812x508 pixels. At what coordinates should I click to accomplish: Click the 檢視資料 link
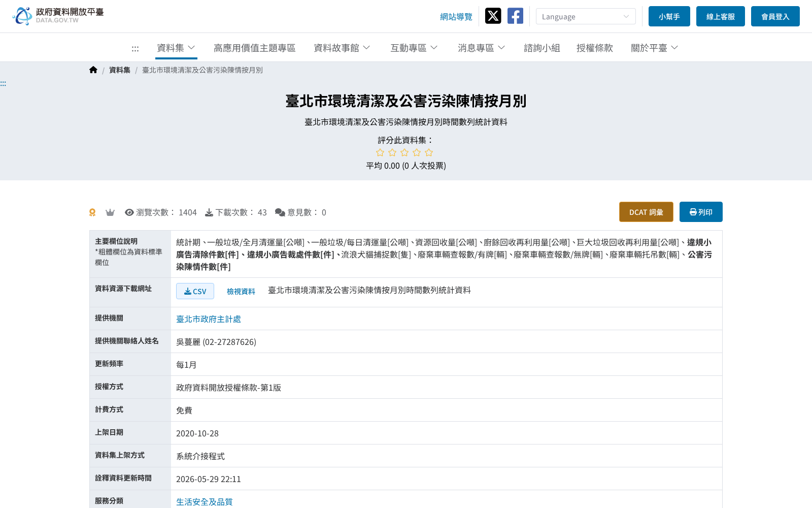(241, 291)
